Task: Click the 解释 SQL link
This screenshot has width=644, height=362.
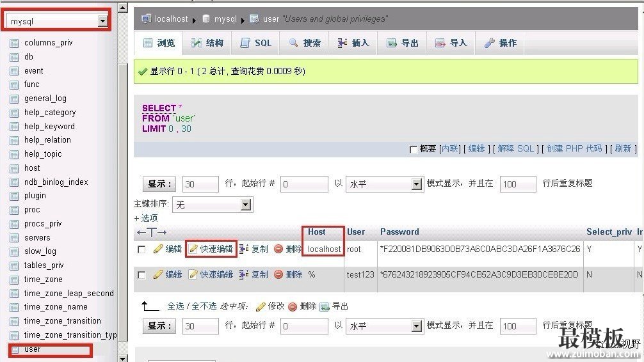Action: coord(516,148)
